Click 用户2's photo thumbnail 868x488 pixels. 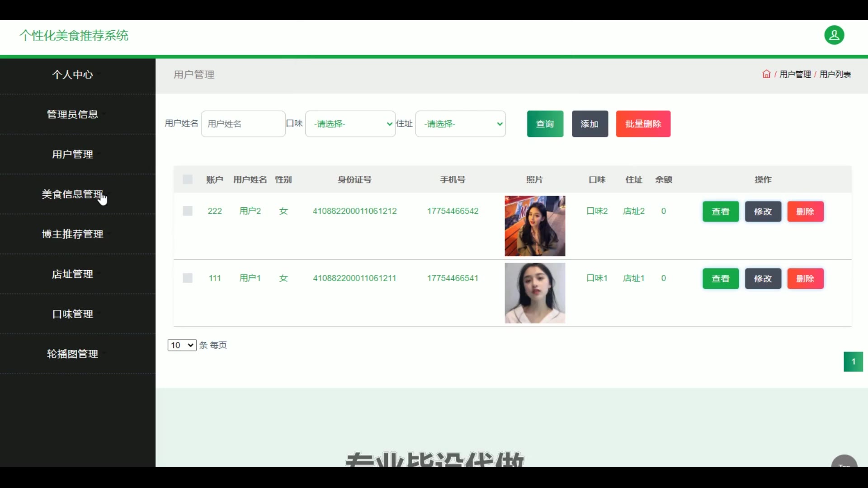pos(535,226)
